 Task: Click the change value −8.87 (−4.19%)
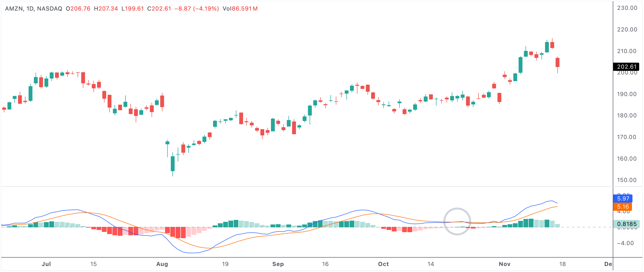point(196,9)
